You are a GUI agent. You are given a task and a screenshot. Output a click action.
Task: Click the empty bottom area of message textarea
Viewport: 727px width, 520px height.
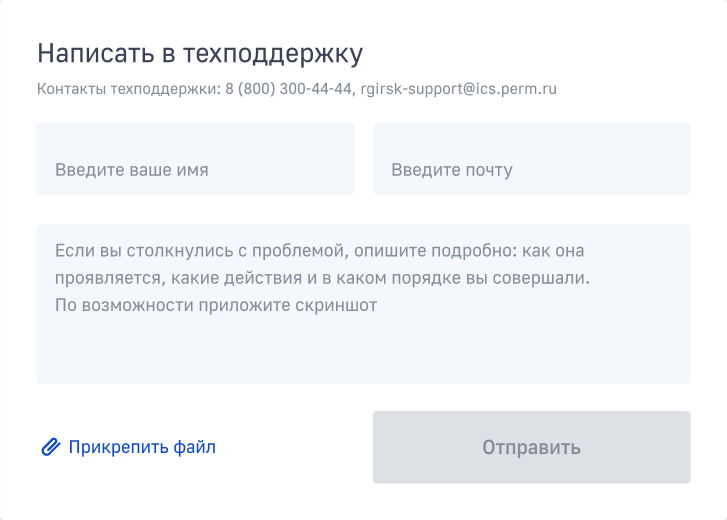[x=364, y=352]
